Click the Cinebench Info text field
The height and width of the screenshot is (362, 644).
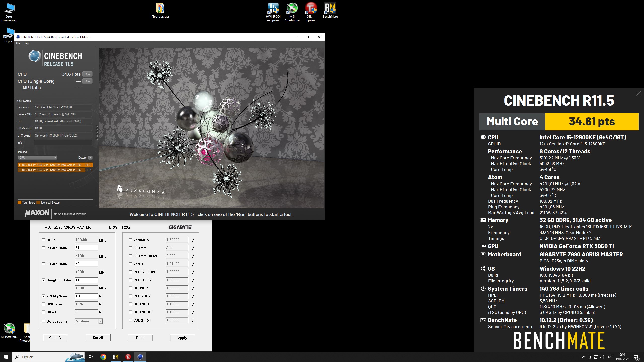point(63,143)
